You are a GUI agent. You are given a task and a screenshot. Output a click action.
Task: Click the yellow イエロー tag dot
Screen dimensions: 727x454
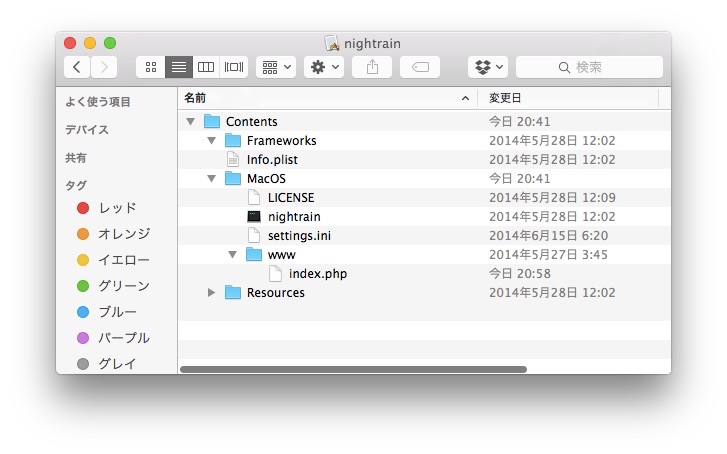tap(83, 260)
